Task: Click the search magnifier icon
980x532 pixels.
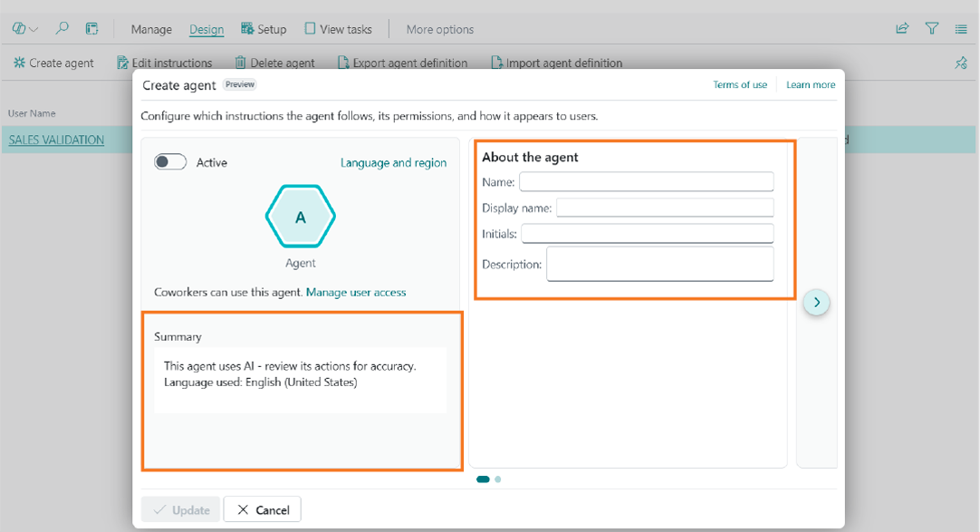Action: (62, 29)
